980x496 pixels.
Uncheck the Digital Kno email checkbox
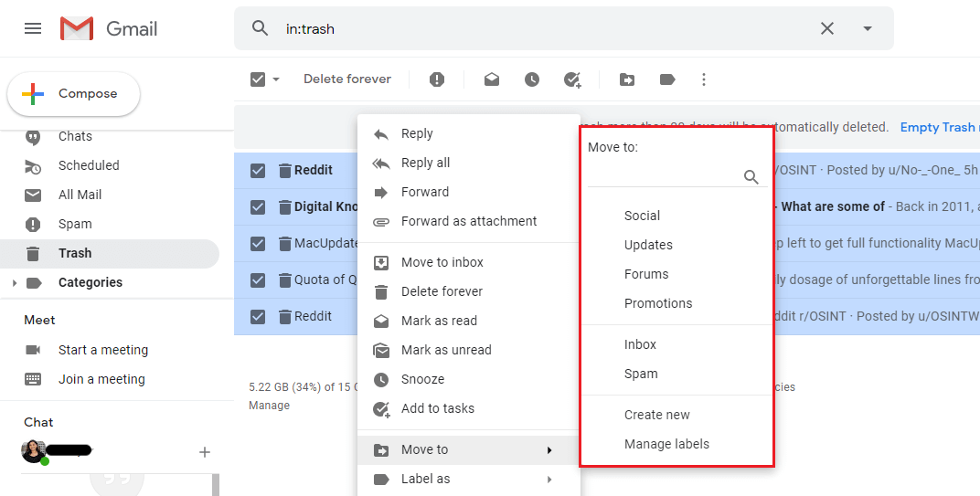click(258, 206)
